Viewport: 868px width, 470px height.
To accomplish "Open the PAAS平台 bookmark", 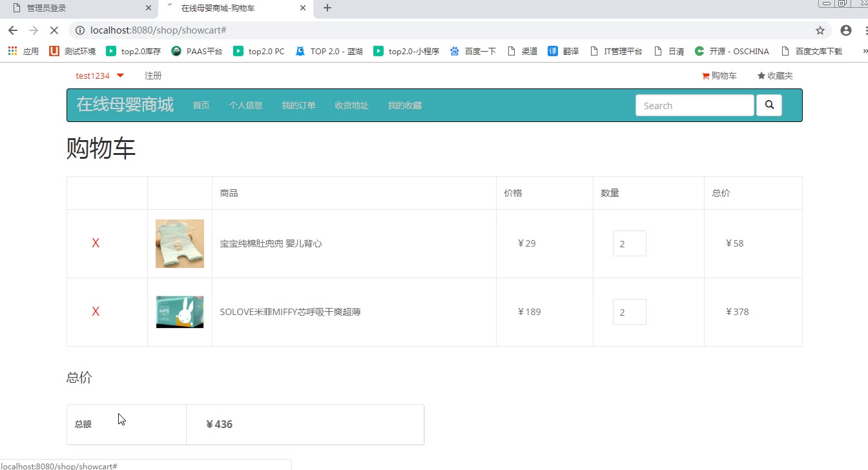I will pyautogui.click(x=197, y=51).
